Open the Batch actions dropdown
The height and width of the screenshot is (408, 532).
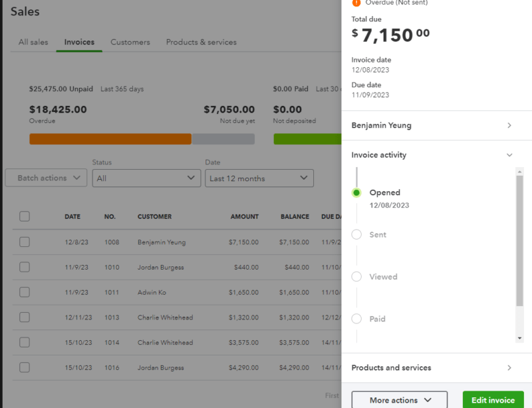45,178
